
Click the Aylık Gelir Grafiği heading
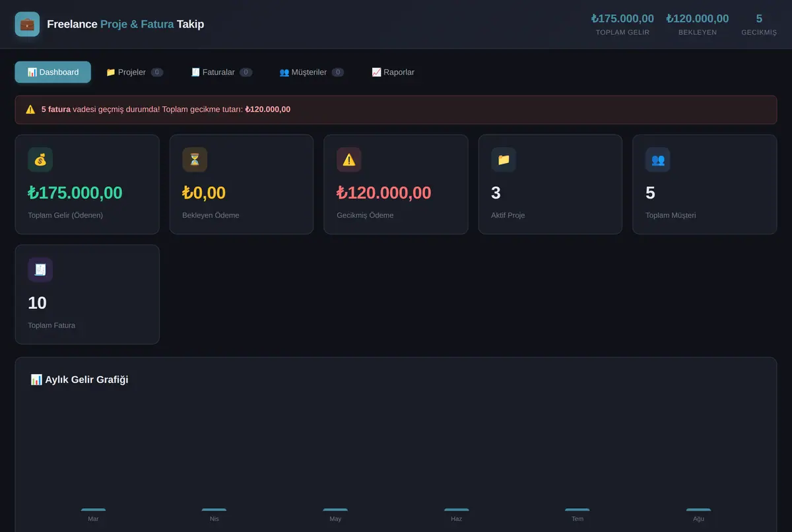tap(79, 380)
